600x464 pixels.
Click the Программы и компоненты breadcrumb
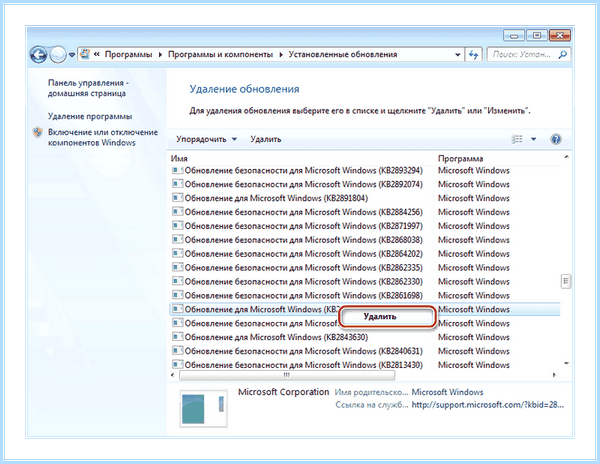pos(220,54)
